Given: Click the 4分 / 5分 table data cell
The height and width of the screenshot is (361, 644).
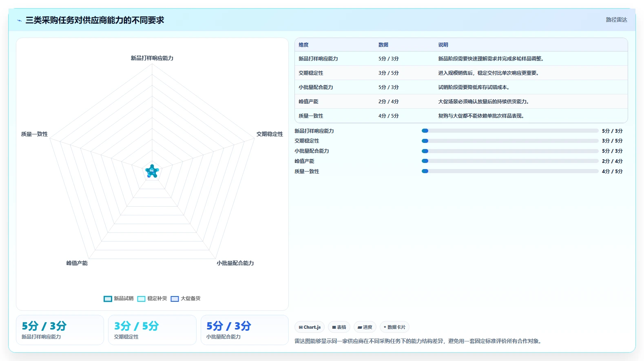Looking at the screenshot, I should (389, 116).
